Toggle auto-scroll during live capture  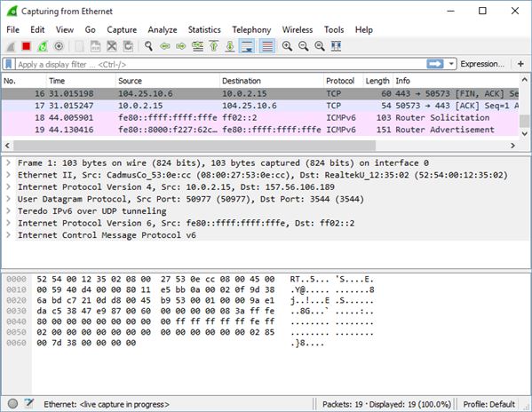[247, 46]
